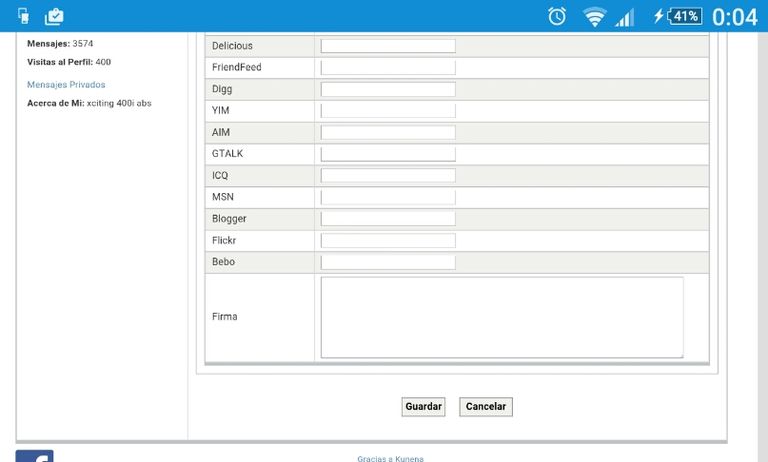Click inside the Firma text area

pyautogui.click(x=502, y=317)
